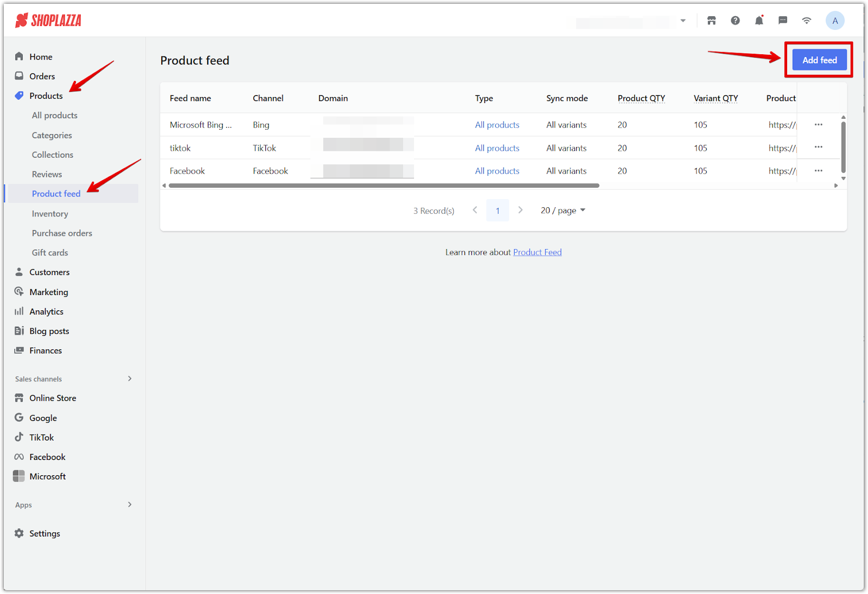Open All products link for tiktok feed

(x=497, y=148)
